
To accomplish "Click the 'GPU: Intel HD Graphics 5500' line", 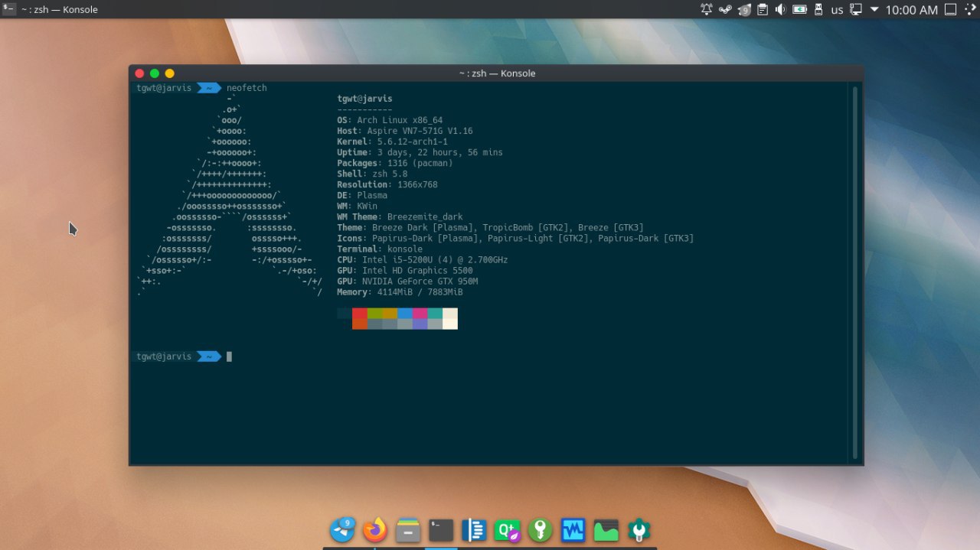I will coord(405,270).
